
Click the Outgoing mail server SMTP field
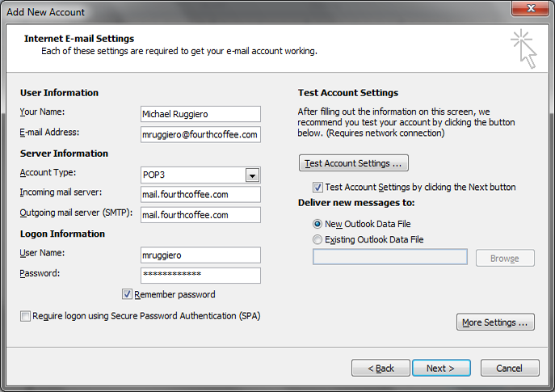pyautogui.click(x=200, y=215)
